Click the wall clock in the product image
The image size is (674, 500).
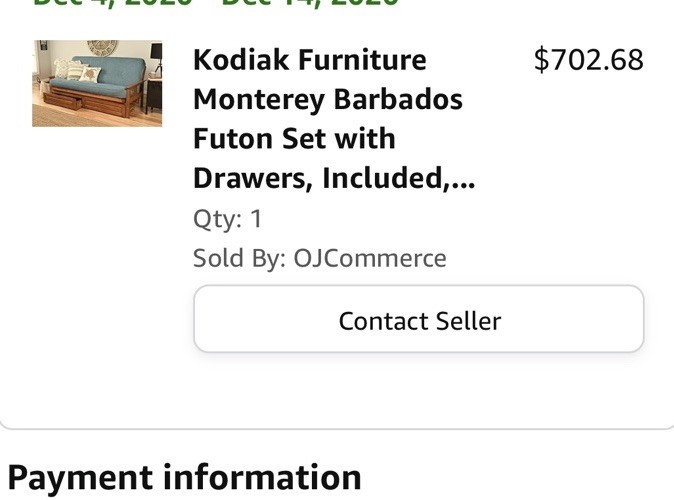pos(102,47)
